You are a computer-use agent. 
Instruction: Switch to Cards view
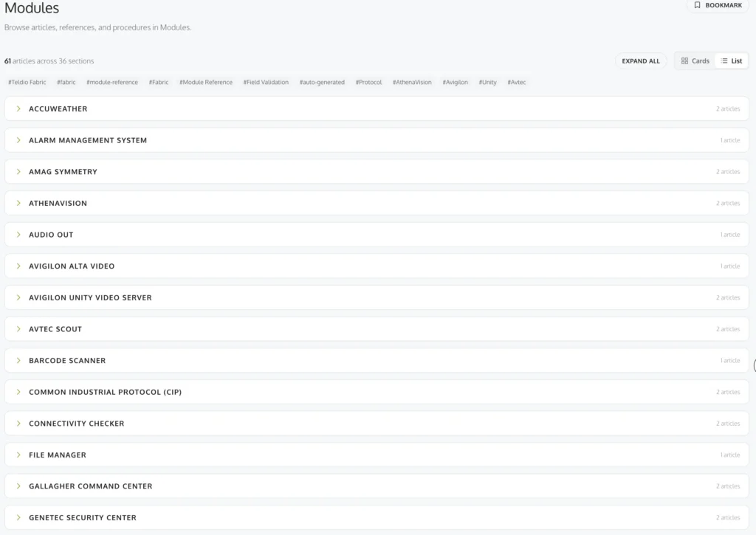695,61
